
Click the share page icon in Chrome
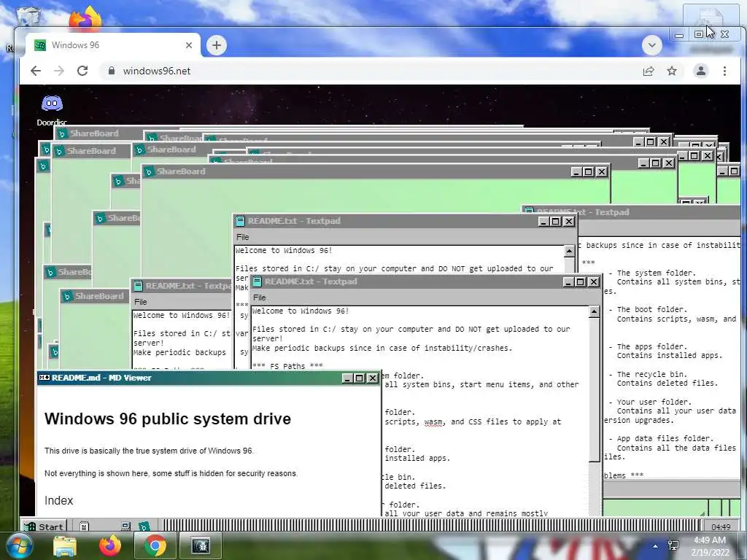tap(649, 71)
